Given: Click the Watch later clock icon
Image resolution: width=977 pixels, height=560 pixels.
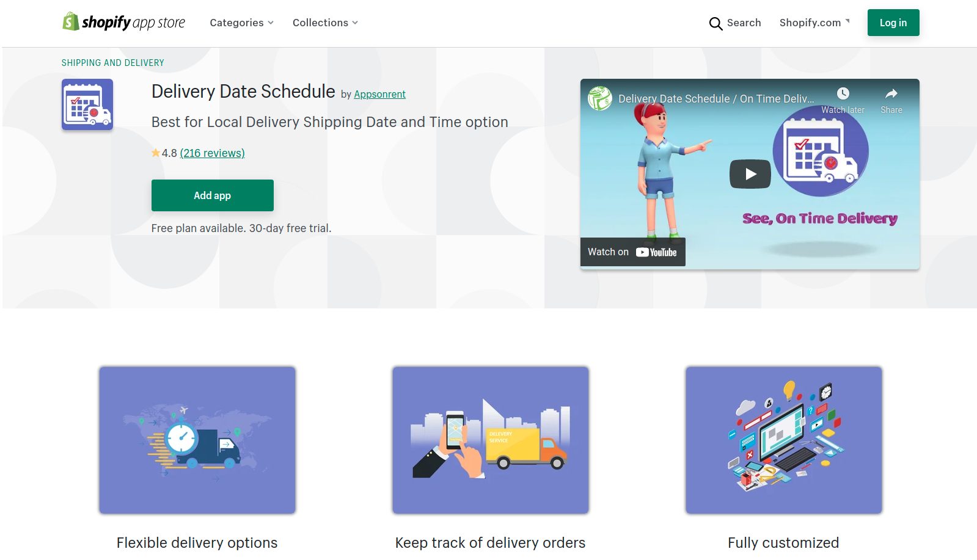Looking at the screenshot, I should [843, 93].
